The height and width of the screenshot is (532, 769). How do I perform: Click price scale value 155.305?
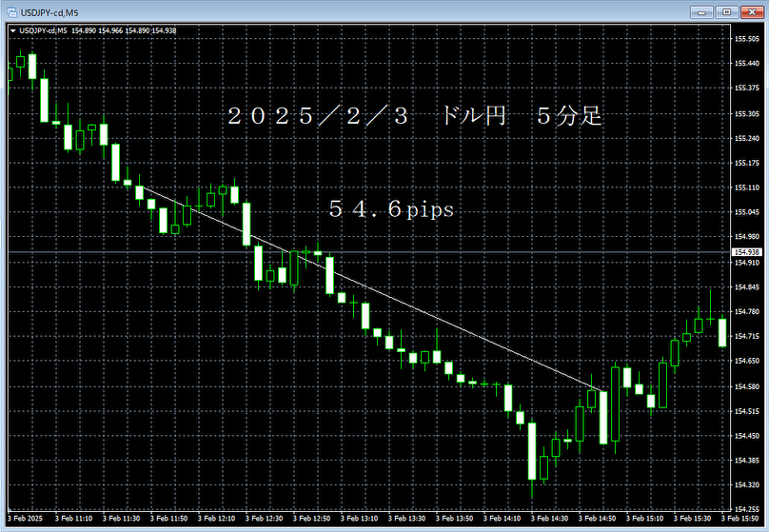(x=747, y=114)
